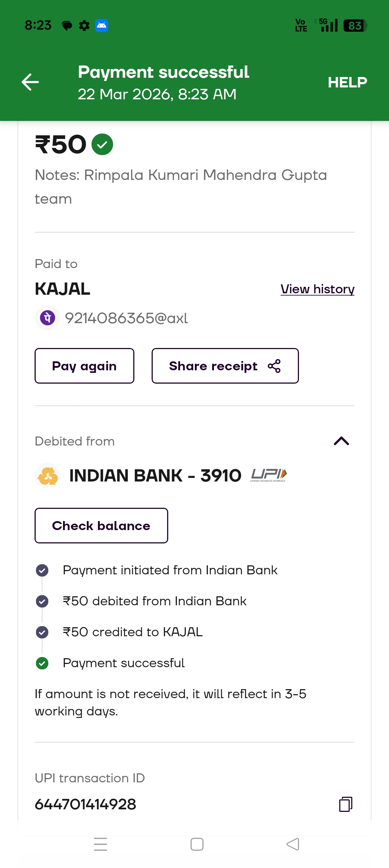Image resolution: width=389 pixels, height=868 pixels.
Task: Tap the PhonePe icon beside UPI address
Action: click(48, 318)
